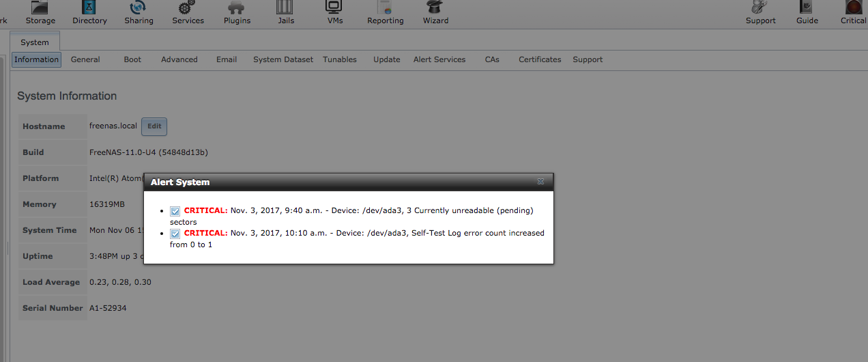The image size is (868, 362).
Task: Click the Load Average row label
Action: click(51, 282)
